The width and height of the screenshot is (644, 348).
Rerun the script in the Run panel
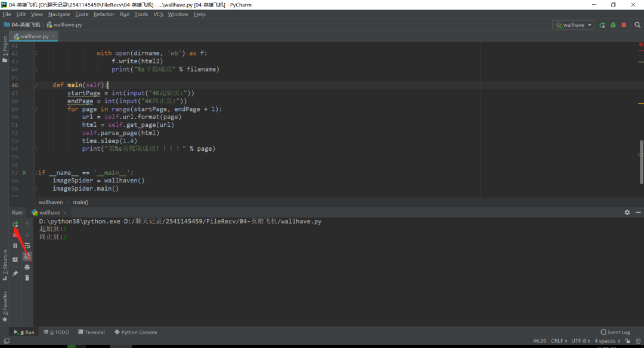[x=15, y=224]
